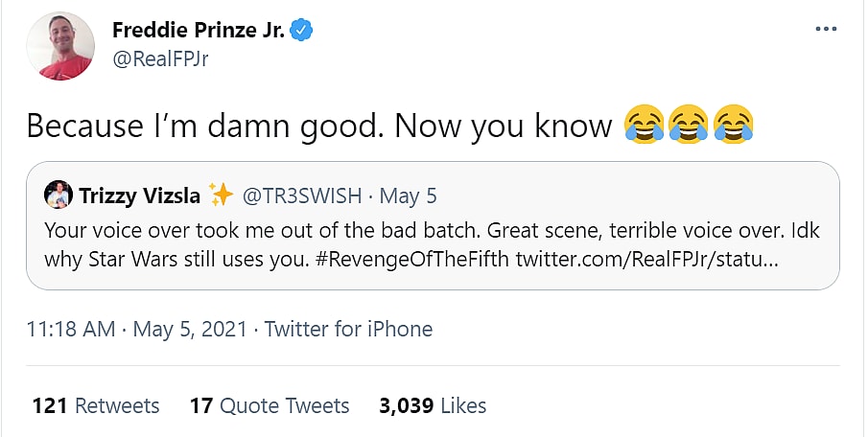Open the Trizzy Vizsla display name
This screenshot has height=437, width=868.
pyautogui.click(x=139, y=196)
